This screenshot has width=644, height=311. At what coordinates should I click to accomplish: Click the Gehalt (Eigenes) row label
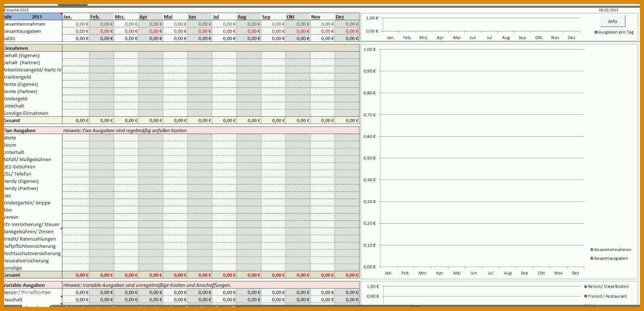pyautogui.click(x=21, y=56)
